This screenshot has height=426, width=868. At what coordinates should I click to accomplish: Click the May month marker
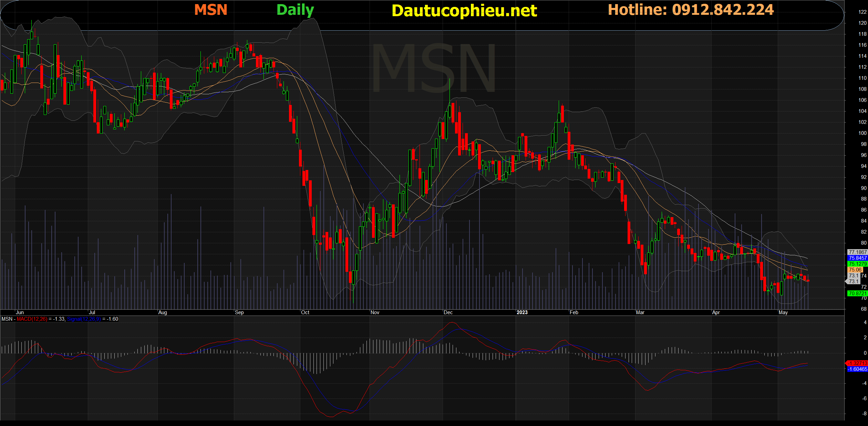click(783, 312)
